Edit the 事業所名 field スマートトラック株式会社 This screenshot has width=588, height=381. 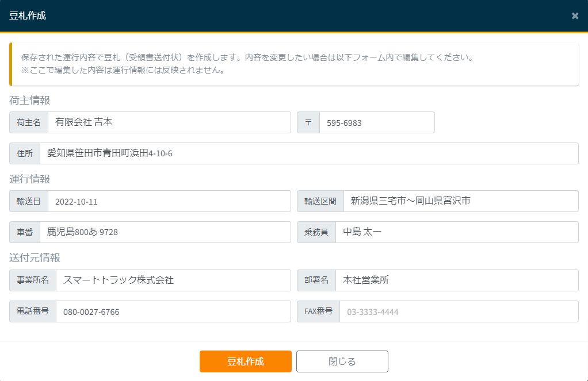pyautogui.click(x=173, y=280)
